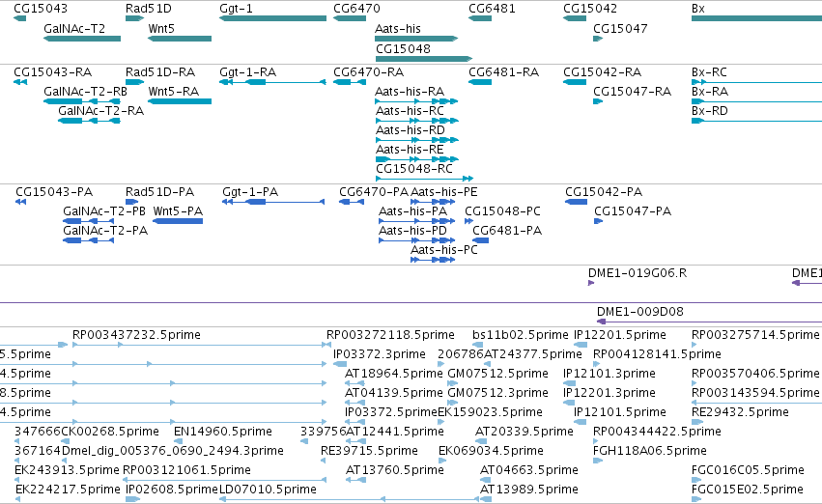The width and height of the screenshot is (822, 504).
Task: Click the CG6470 gene label
Action: [x=356, y=9]
